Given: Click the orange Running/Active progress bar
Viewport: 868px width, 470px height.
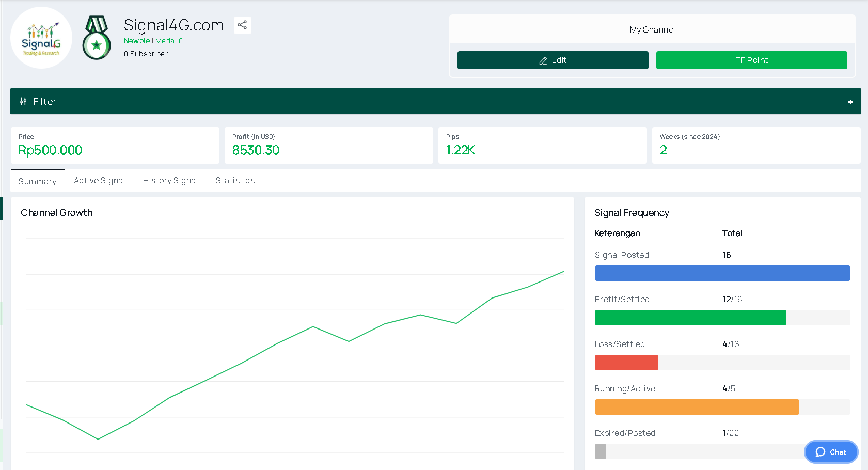Looking at the screenshot, I should click(x=697, y=407).
